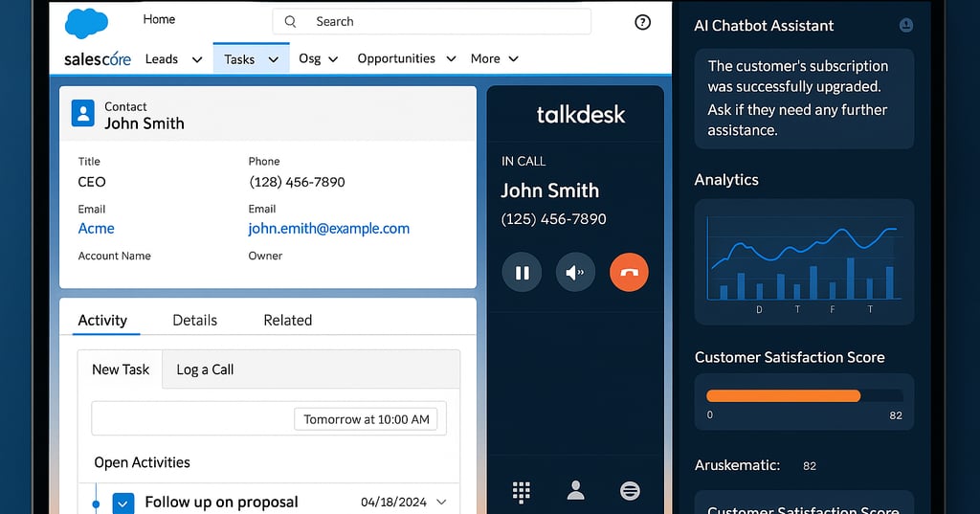The width and height of the screenshot is (980, 514).
Task: Select the Log a Call tab
Action: coord(205,369)
